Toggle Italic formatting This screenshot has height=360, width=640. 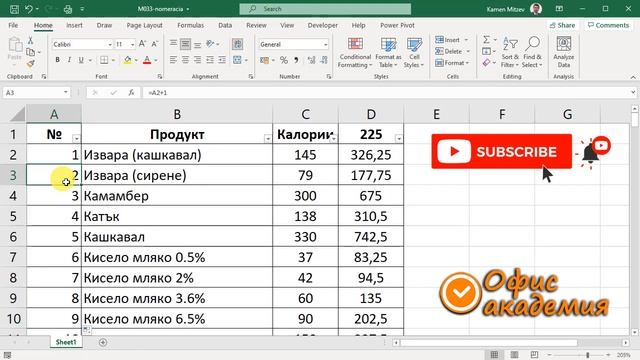click(x=69, y=60)
